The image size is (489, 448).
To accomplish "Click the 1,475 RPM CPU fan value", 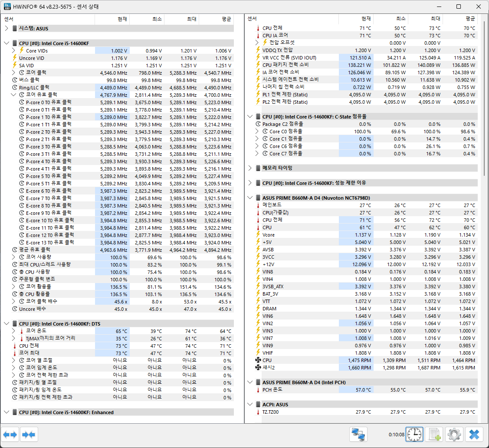I will [359, 360].
